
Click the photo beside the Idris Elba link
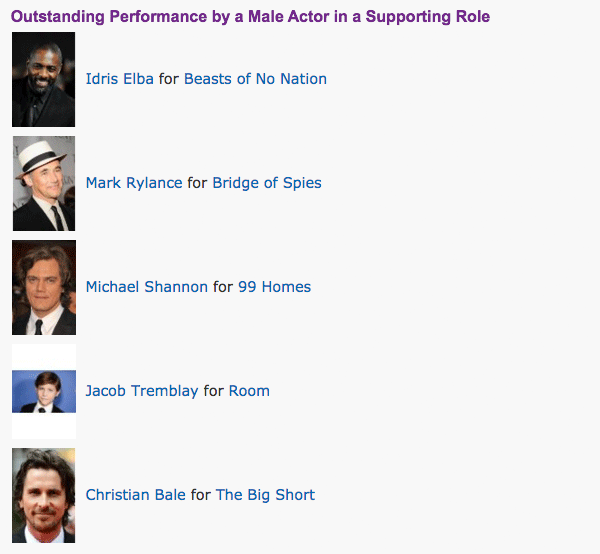pyautogui.click(x=43, y=79)
